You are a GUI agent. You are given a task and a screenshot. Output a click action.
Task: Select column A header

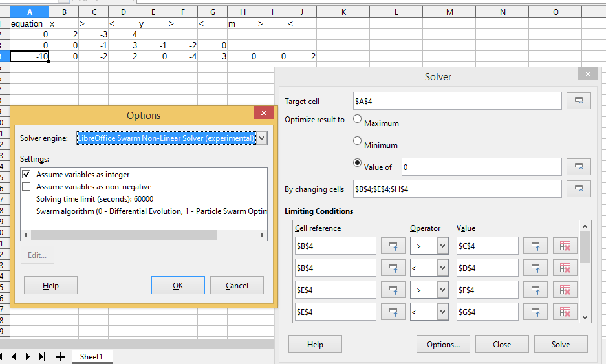[29, 12]
